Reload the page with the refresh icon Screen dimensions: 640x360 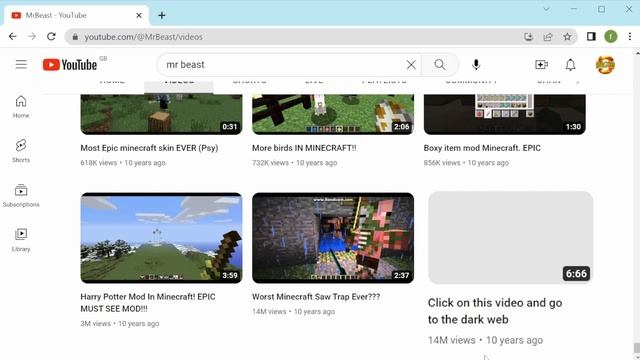coord(51,37)
